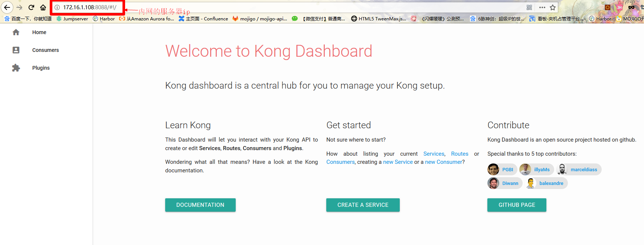Open the page actions three-dots menu

542,7
